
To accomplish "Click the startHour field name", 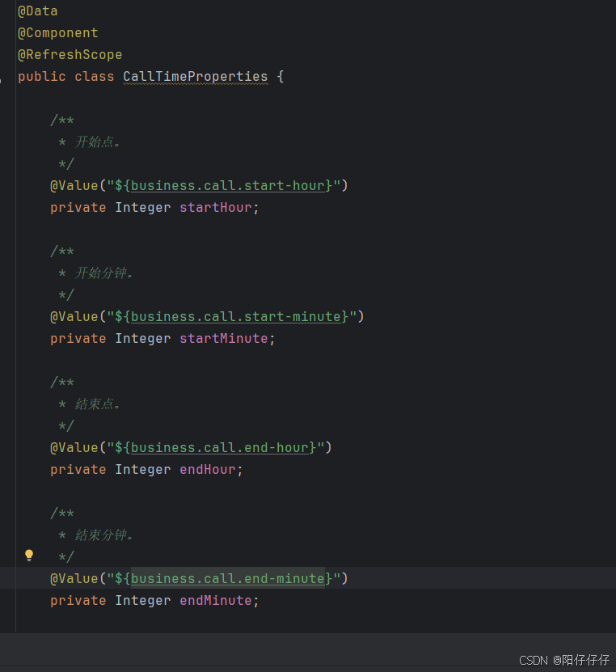I will (x=216, y=208).
